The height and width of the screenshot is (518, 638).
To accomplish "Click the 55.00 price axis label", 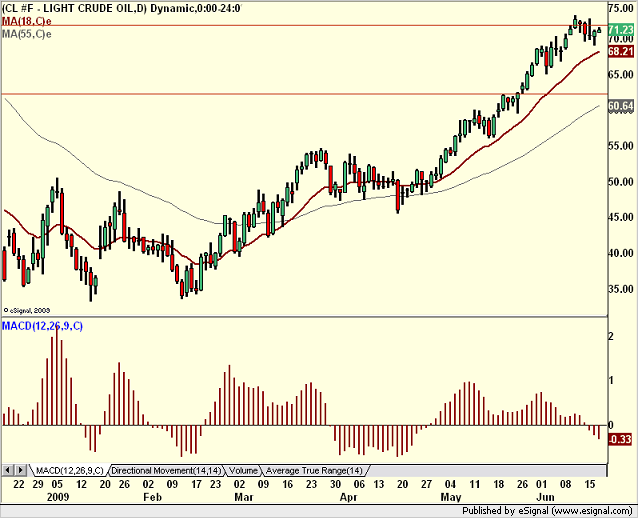I will pos(621,146).
